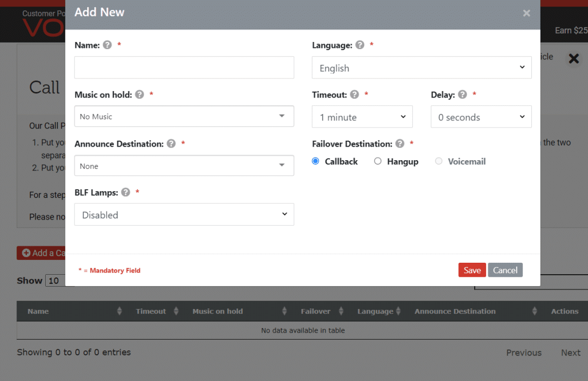This screenshot has width=588, height=381.
Task: Click into the Name text field
Action: pyautogui.click(x=184, y=68)
